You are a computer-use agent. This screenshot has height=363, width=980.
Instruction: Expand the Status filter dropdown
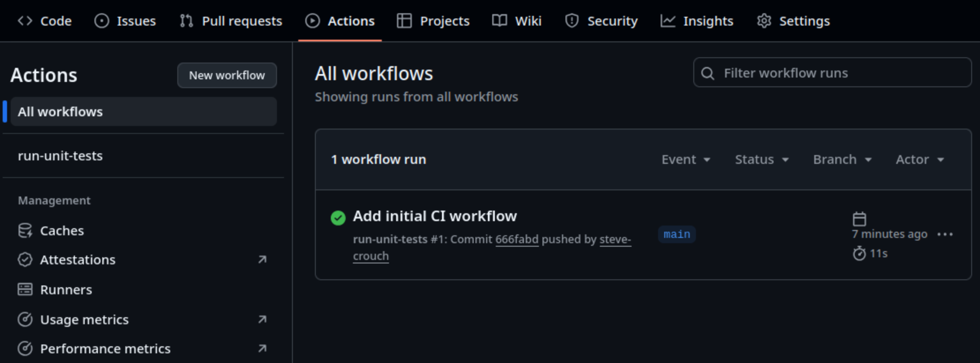762,159
